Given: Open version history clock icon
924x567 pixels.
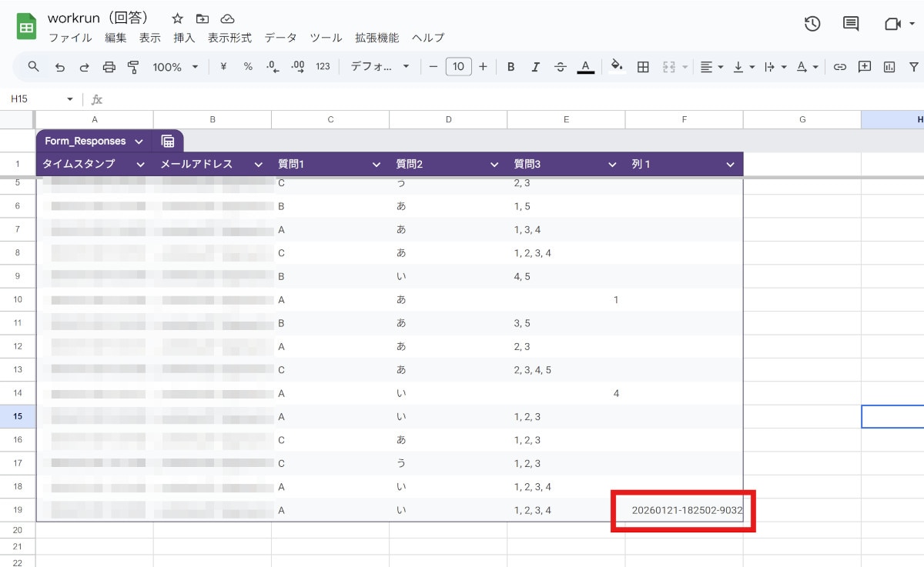Looking at the screenshot, I should click(812, 24).
